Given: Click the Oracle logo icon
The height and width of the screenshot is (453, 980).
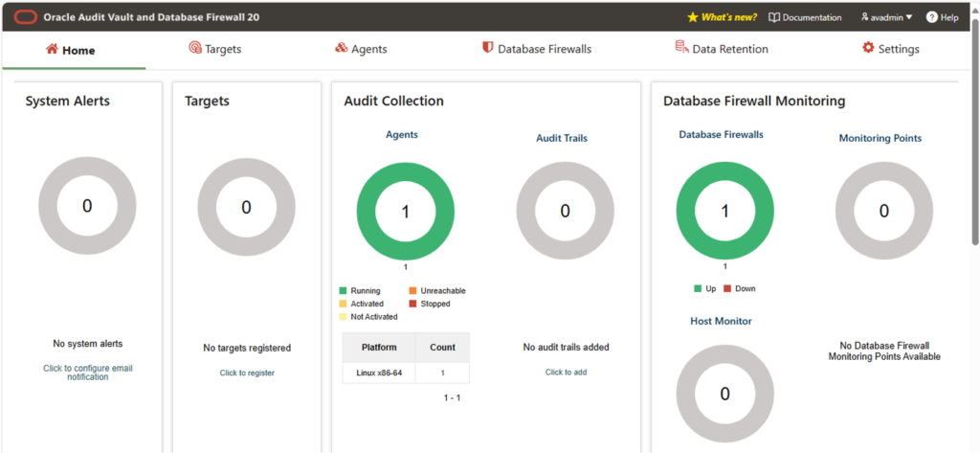Looking at the screenshot, I should click(26, 17).
